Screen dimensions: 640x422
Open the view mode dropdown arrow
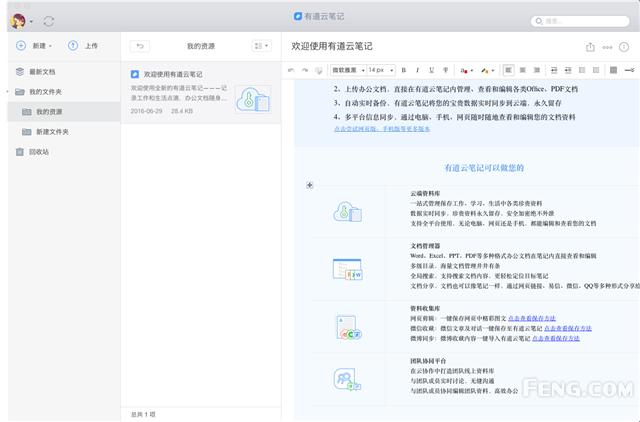click(267, 46)
